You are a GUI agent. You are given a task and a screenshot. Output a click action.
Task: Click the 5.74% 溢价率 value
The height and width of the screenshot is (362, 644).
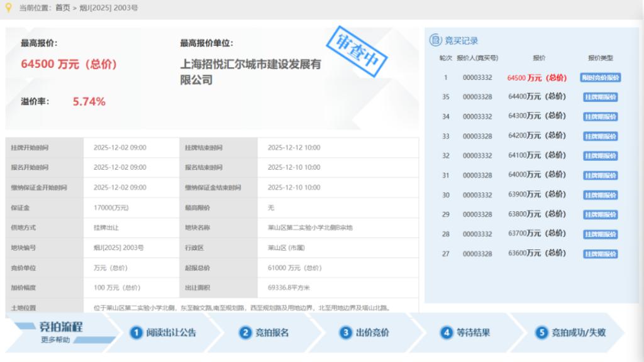coord(89,101)
